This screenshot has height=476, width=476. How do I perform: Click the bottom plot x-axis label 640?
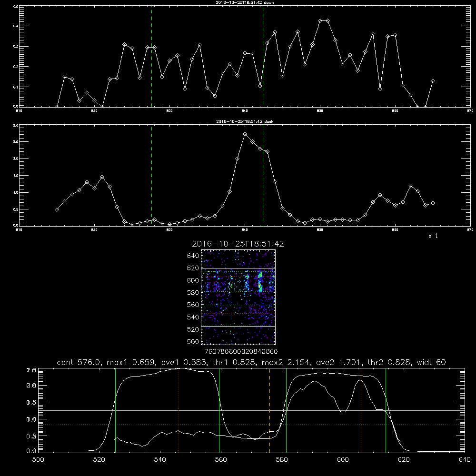coord(465,460)
